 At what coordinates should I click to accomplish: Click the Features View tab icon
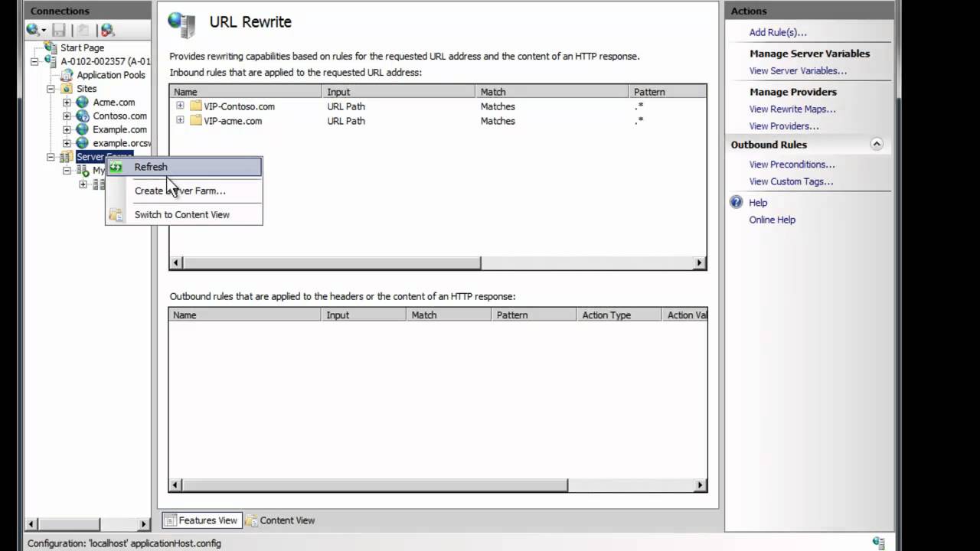coord(170,520)
